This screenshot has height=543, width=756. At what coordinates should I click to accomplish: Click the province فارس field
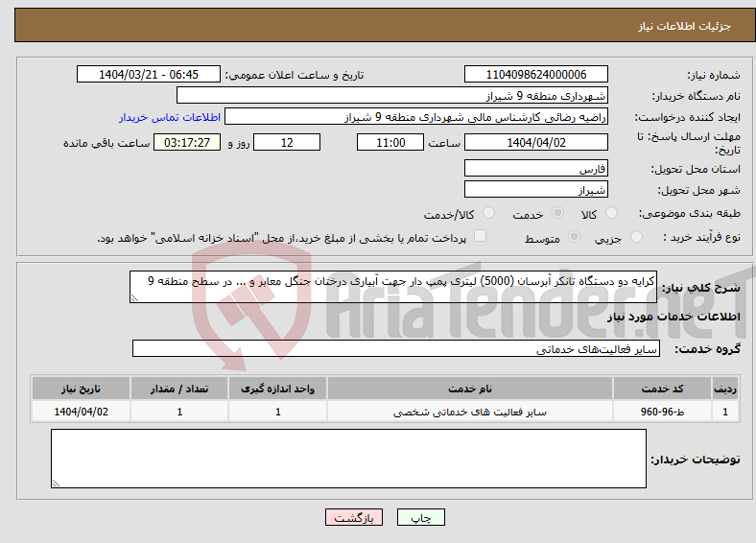pos(535,168)
